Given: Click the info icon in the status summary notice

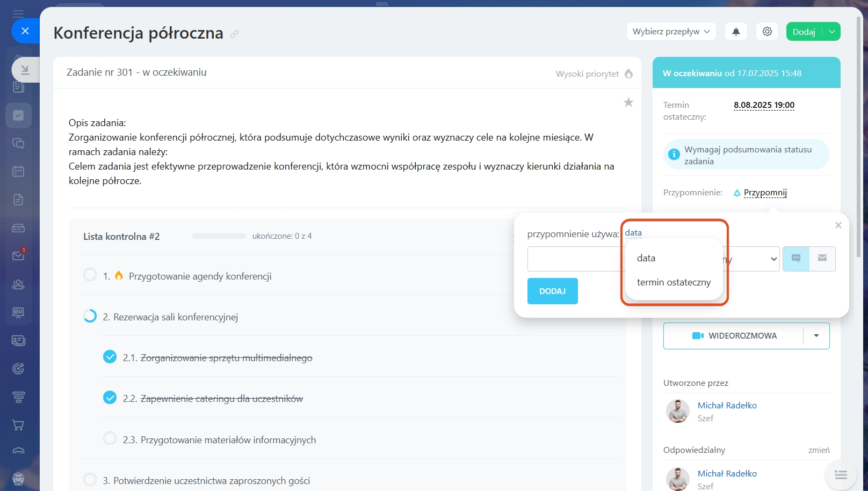Looking at the screenshot, I should coord(674,155).
